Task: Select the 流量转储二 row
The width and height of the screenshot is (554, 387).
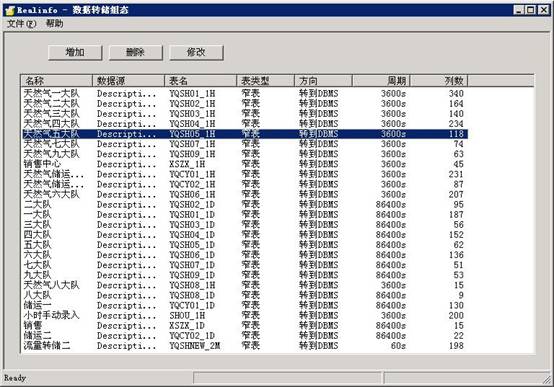Action: (x=245, y=346)
